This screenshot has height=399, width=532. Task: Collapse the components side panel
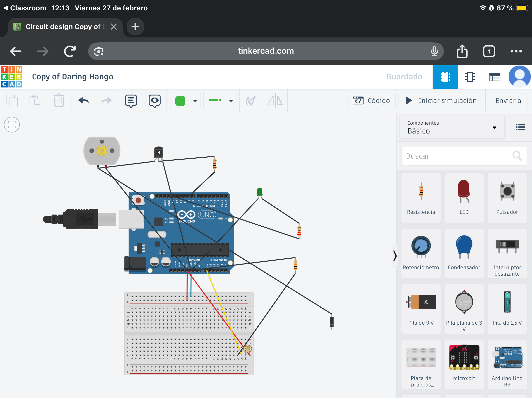tap(395, 256)
